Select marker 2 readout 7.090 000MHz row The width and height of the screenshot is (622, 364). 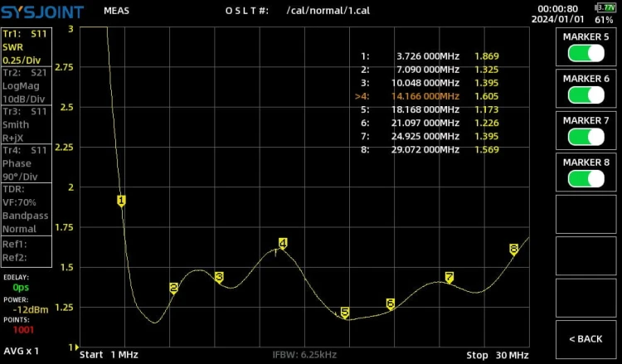click(430, 70)
